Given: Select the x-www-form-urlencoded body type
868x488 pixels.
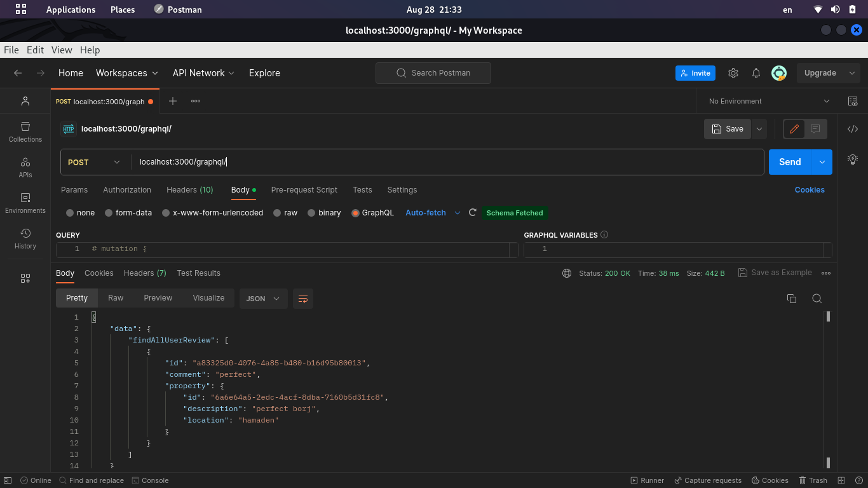Looking at the screenshot, I should pos(212,213).
